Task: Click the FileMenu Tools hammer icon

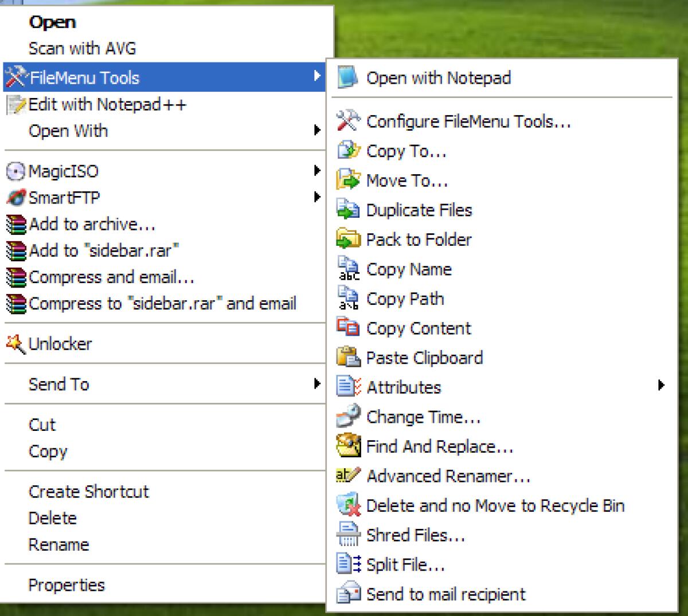Action: 16,77
